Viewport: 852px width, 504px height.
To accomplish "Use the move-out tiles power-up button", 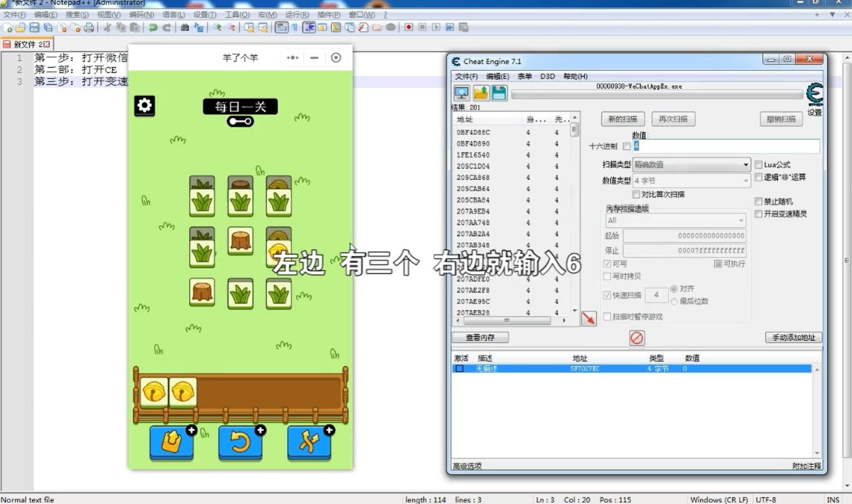I will click(x=172, y=442).
